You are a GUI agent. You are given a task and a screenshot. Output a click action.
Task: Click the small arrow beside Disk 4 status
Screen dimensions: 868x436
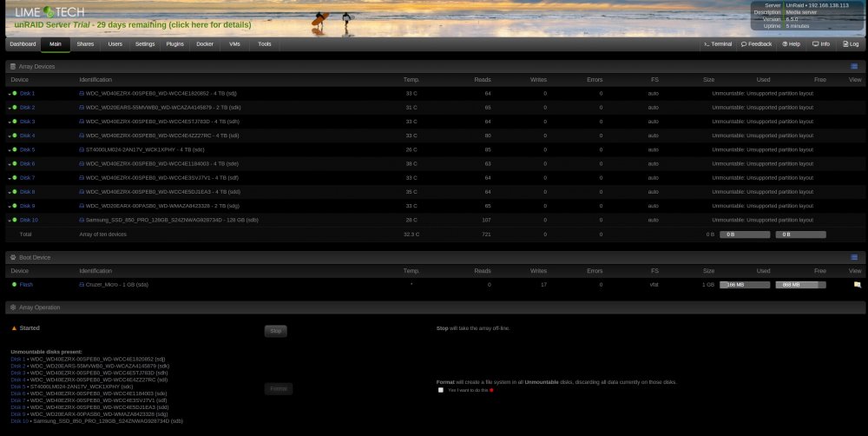(10, 136)
